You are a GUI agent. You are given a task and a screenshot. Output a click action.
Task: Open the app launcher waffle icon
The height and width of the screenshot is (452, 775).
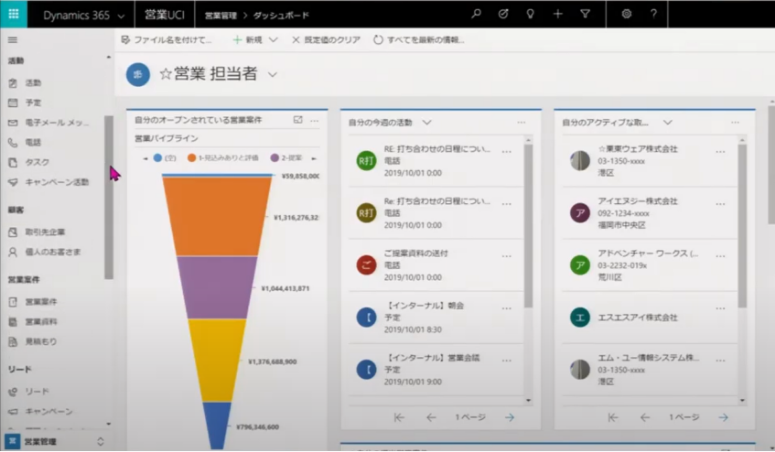[13, 14]
